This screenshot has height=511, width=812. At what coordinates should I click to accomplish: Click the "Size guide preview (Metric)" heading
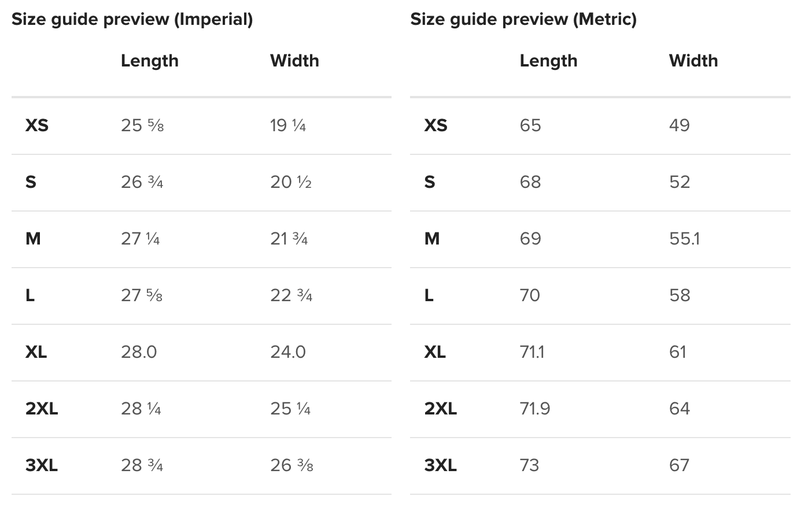523,19
